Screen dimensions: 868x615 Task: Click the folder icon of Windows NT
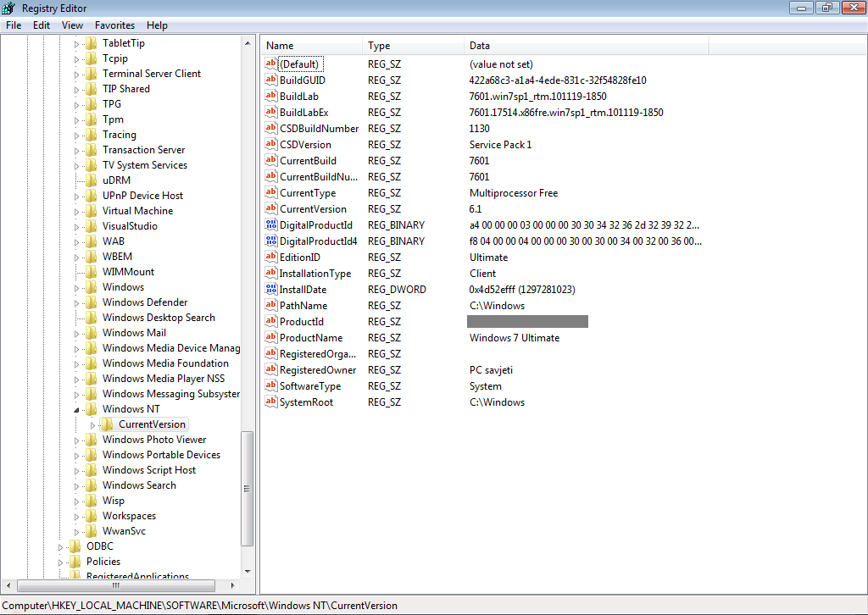click(92, 409)
